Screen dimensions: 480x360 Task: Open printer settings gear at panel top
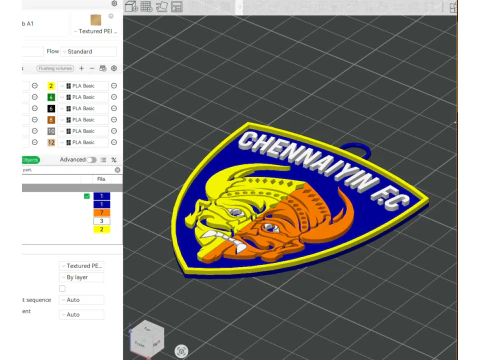tap(114, 3)
